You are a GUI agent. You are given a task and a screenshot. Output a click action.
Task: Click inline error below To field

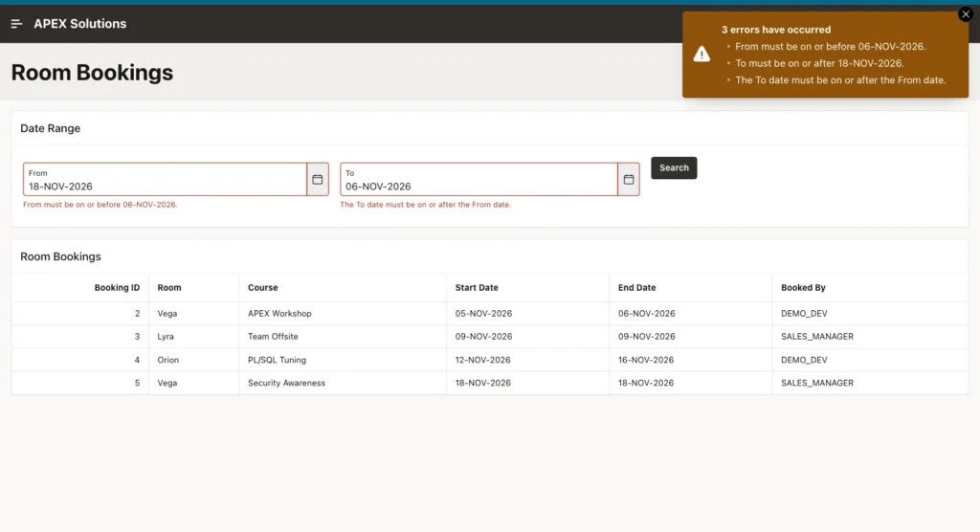pyautogui.click(x=425, y=205)
